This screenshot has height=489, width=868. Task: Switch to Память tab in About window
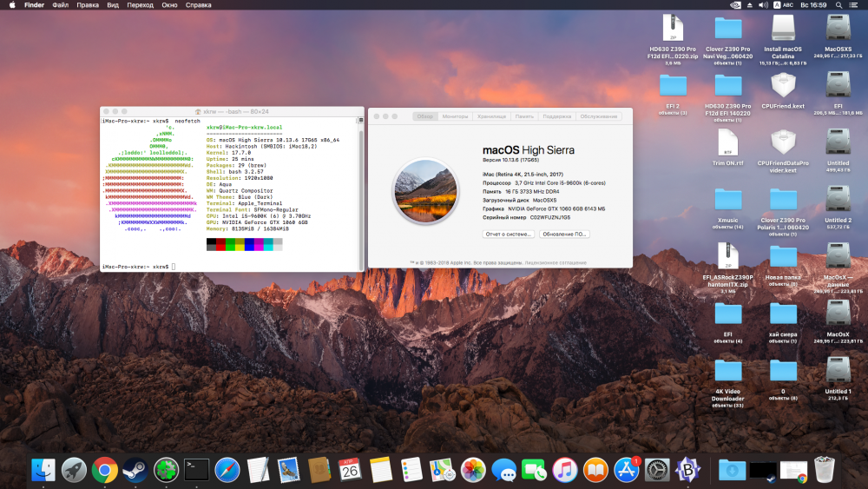524,116
